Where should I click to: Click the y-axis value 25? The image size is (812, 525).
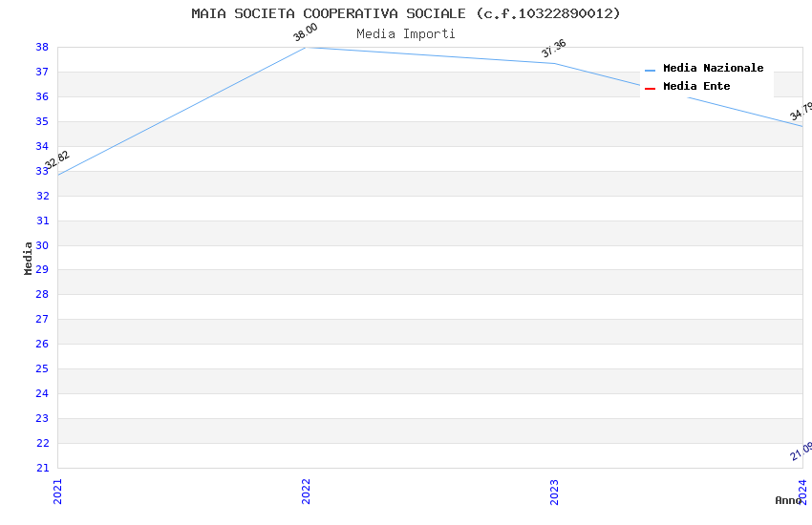[x=42, y=368]
